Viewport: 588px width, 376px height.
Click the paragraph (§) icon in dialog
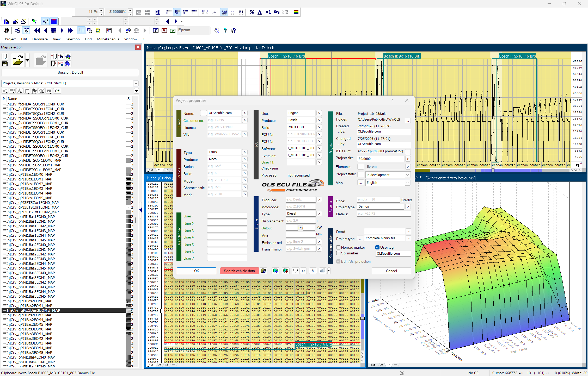[x=313, y=271]
